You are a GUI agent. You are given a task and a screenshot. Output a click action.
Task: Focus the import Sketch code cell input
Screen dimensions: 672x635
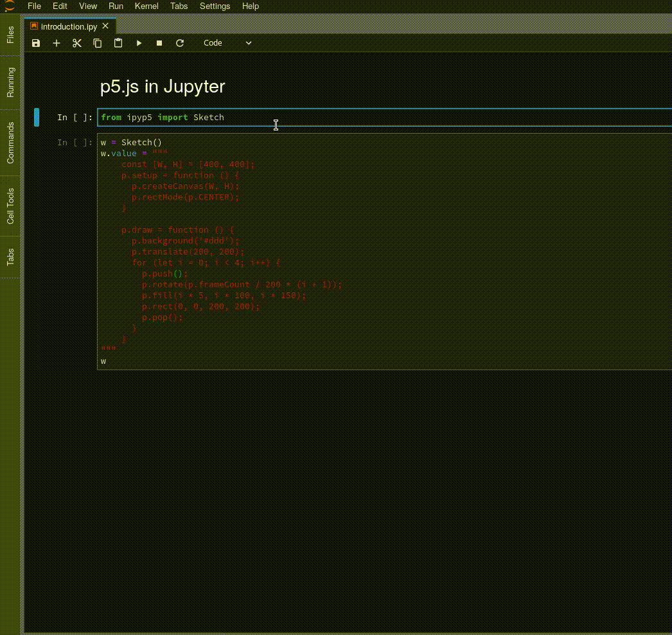[384, 118]
